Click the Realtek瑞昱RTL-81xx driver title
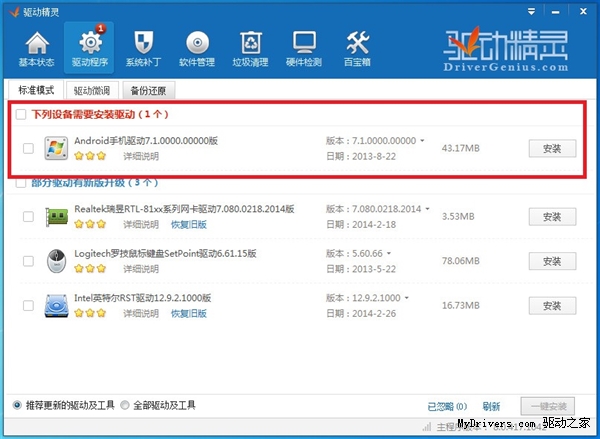 (184, 209)
